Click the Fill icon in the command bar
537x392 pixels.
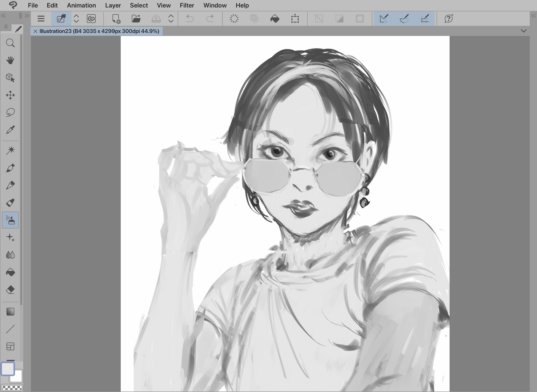click(x=275, y=19)
